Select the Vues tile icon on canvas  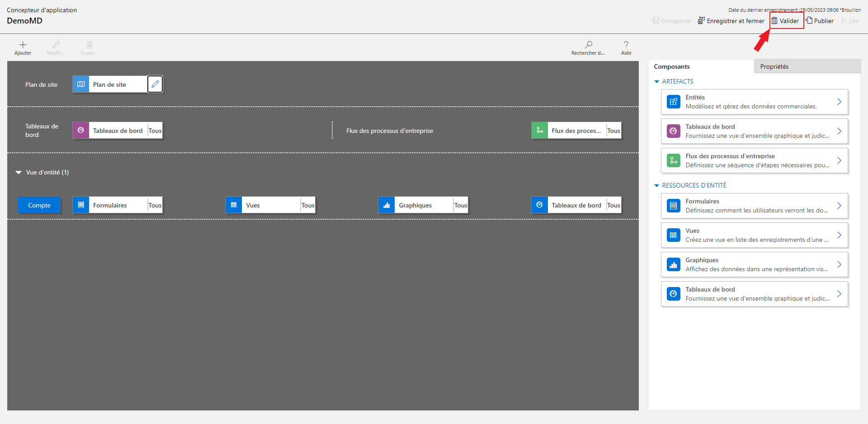tap(234, 205)
